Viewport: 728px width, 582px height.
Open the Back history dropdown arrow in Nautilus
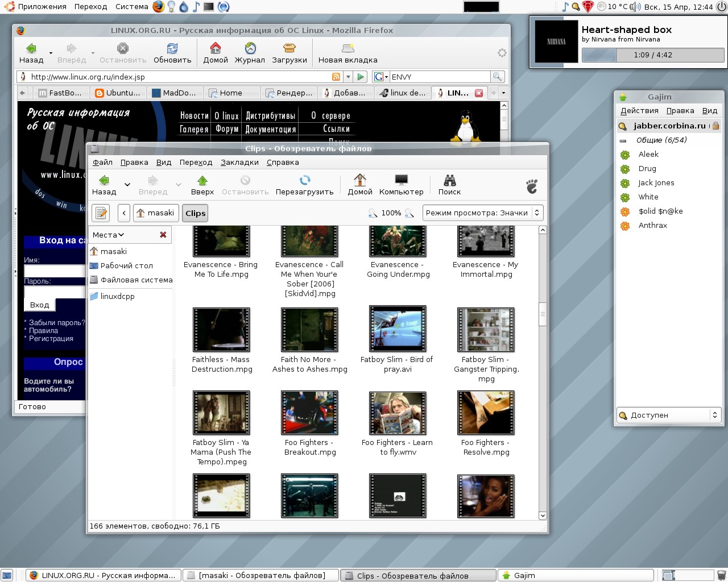(x=127, y=184)
